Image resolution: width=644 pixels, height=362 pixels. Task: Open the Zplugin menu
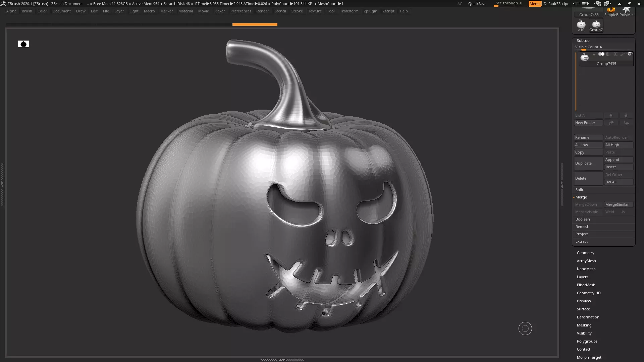[370, 11]
